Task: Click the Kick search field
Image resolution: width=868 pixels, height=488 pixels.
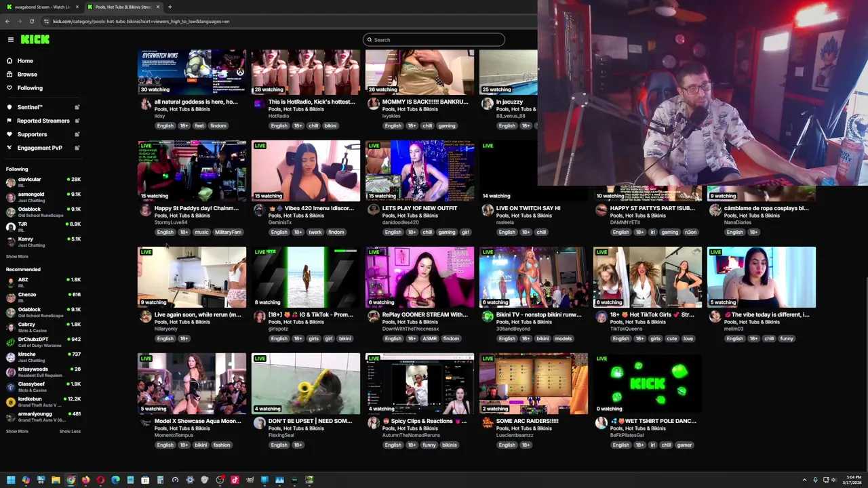Action: (x=434, y=40)
